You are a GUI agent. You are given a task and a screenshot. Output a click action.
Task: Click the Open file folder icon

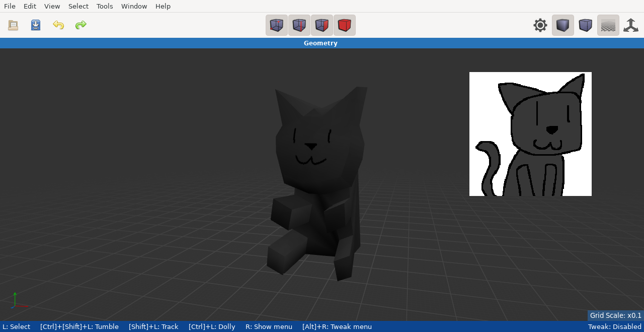tap(13, 25)
